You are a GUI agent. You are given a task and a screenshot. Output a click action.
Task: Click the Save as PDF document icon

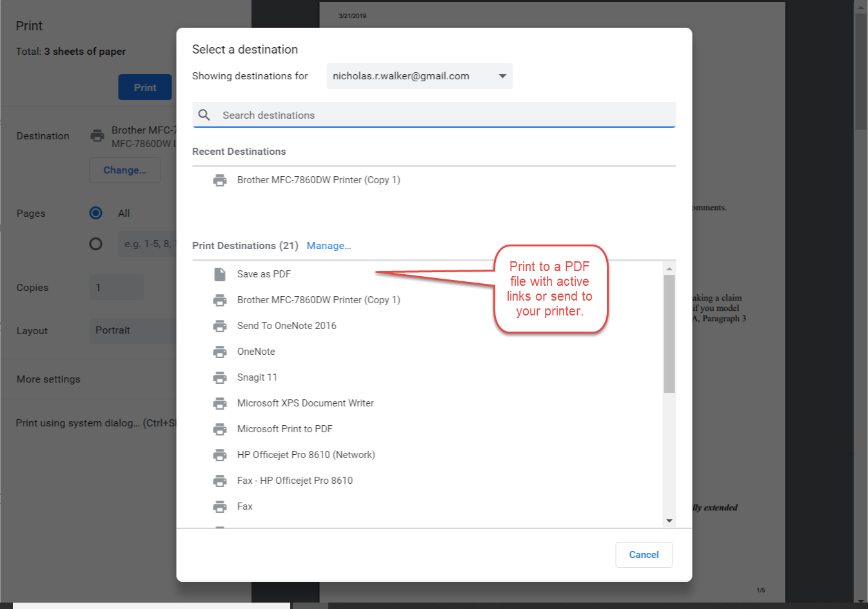[x=220, y=274]
